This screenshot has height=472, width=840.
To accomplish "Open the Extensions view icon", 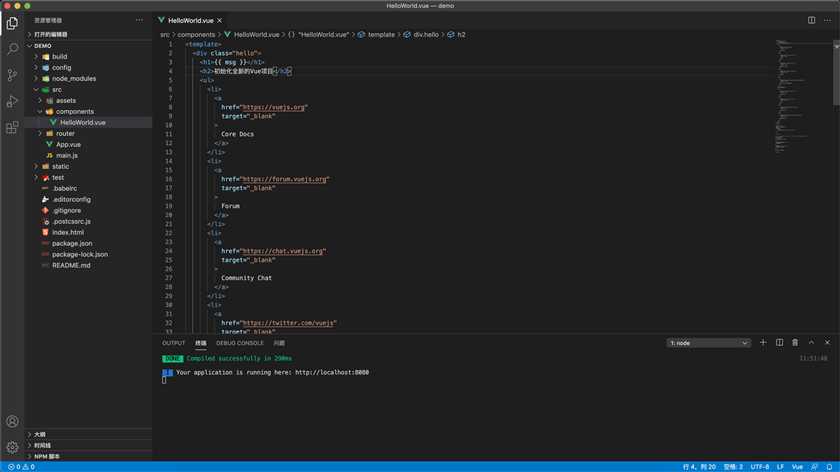I will 12,128.
